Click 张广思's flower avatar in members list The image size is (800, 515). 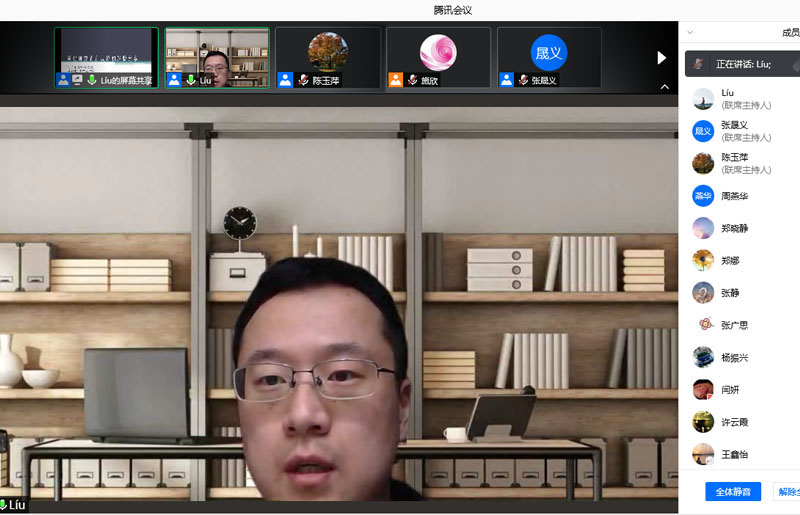click(x=703, y=325)
